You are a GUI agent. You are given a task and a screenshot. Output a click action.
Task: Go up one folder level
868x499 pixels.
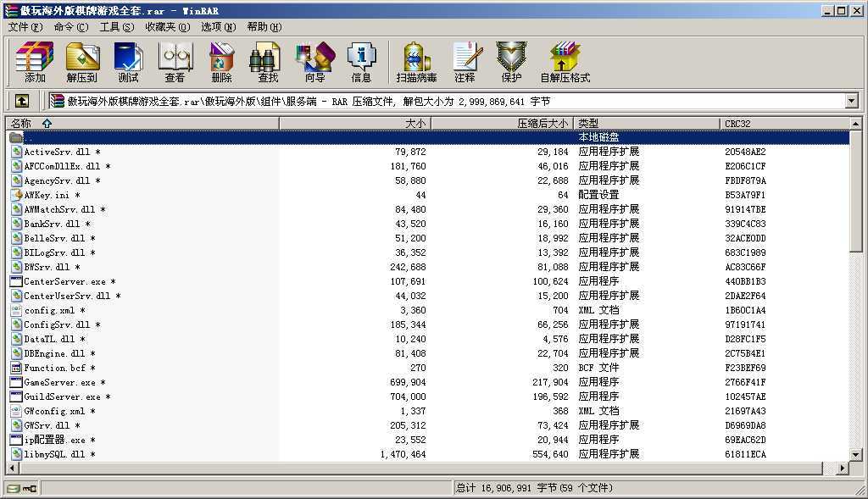coord(21,101)
